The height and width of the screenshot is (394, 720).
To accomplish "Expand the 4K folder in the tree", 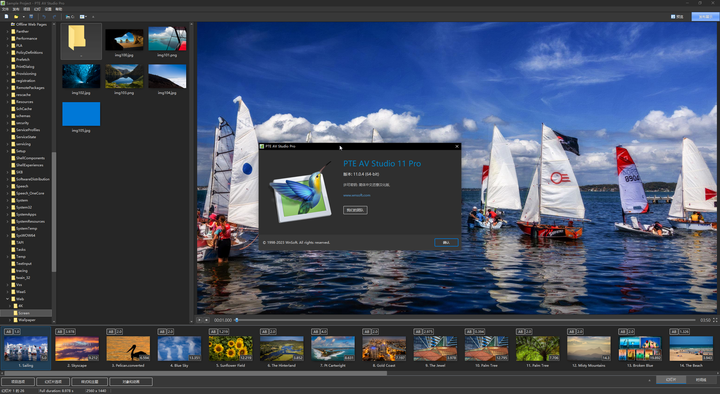I will pos(10,306).
